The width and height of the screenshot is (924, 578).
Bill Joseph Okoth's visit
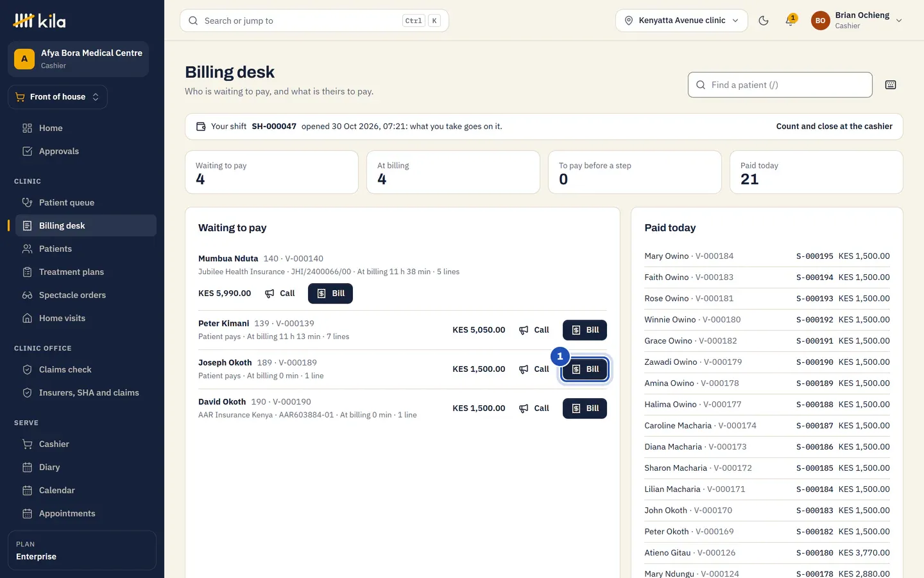click(x=585, y=369)
